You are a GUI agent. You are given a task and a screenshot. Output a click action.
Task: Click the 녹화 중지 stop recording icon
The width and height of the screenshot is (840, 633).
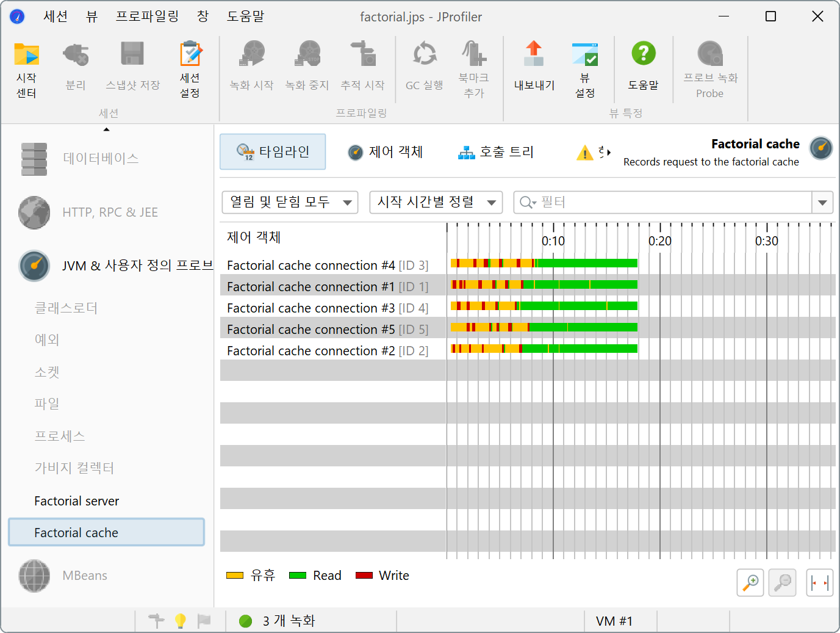point(307,67)
